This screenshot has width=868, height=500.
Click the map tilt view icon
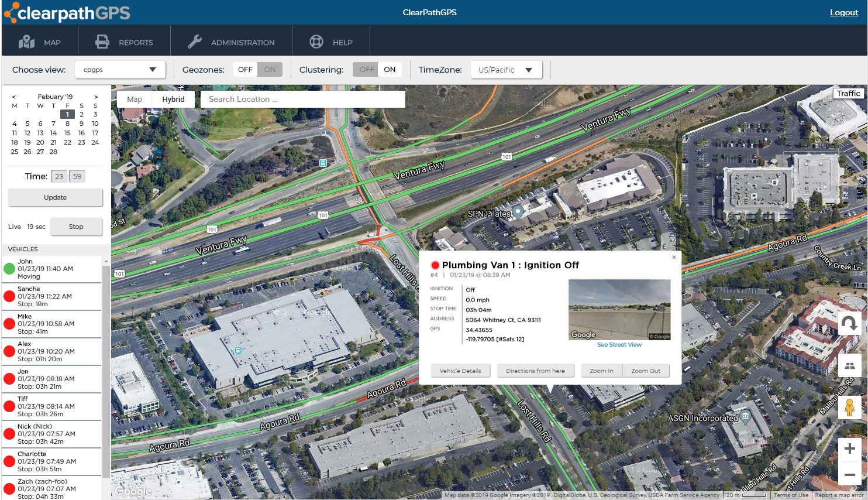pos(849,366)
